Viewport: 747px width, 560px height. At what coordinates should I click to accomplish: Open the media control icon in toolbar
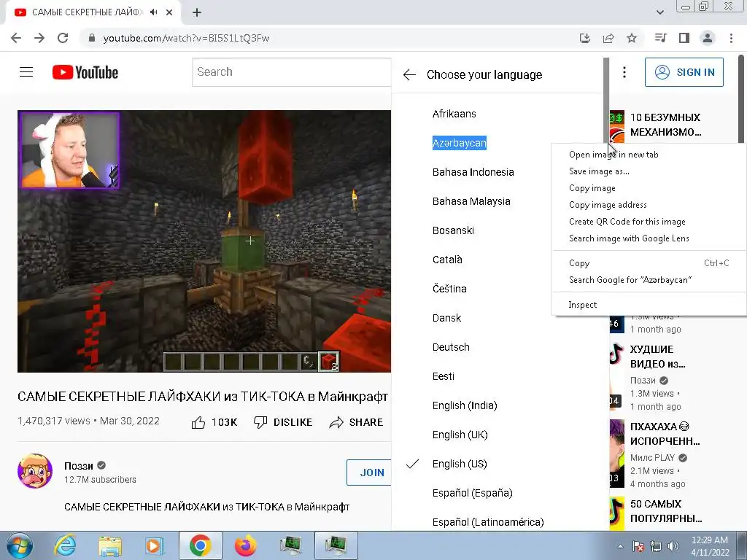click(x=660, y=38)
